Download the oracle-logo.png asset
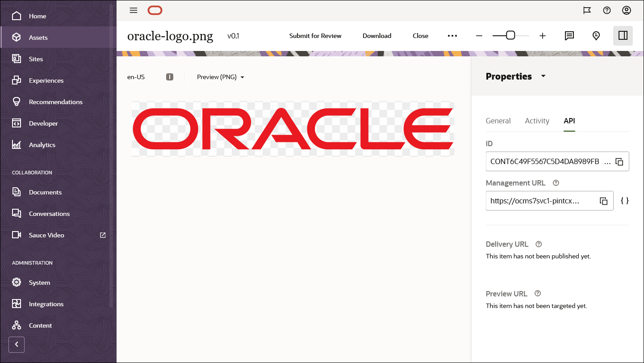 (x=377, y=35)
